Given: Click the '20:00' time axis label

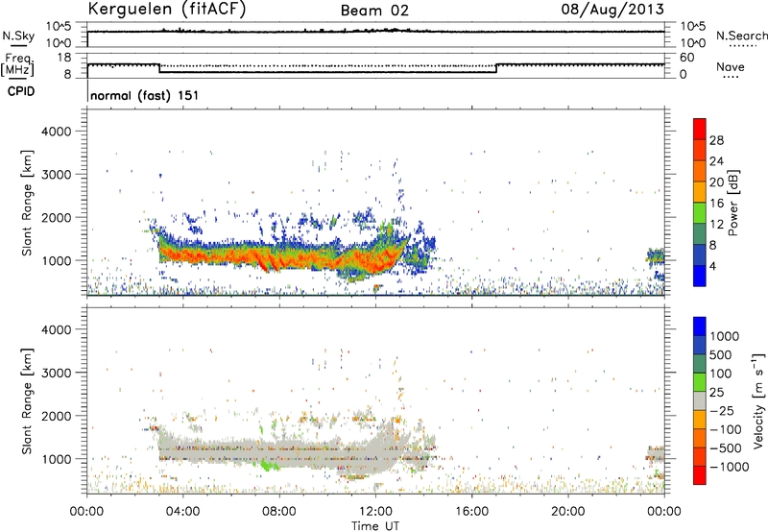Looking at the screenshot, I should pyautogui.click(x=568, y=512).
